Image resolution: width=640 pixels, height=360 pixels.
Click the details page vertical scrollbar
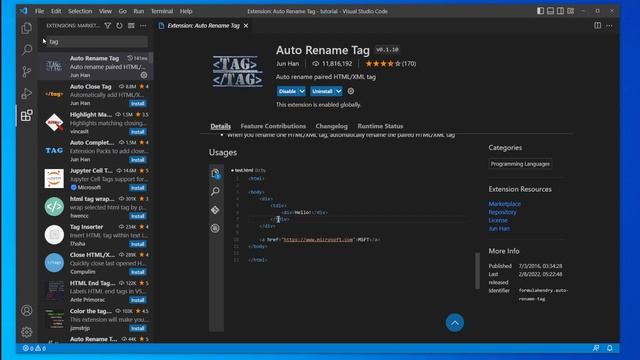pos(477,271)
